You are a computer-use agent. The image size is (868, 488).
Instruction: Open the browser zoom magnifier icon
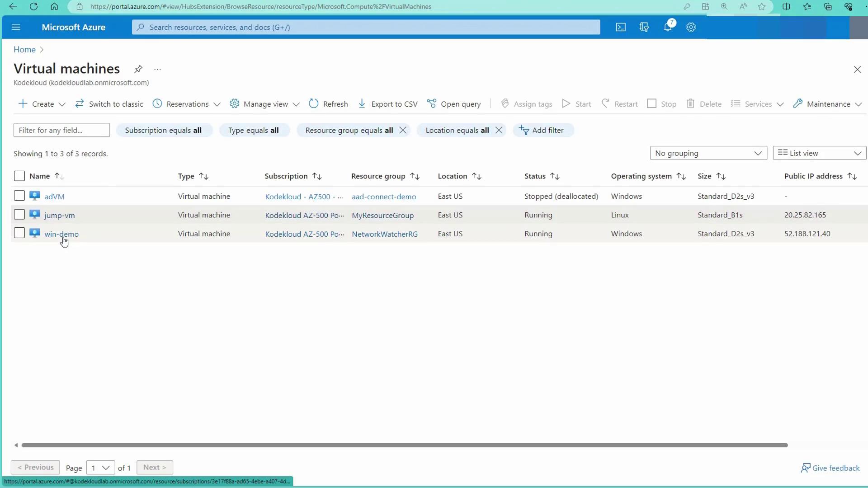click(724, 6)
